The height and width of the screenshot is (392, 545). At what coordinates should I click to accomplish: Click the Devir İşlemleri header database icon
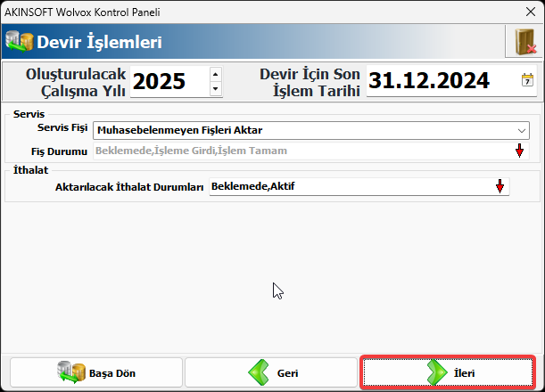click(x=19, y=42)
